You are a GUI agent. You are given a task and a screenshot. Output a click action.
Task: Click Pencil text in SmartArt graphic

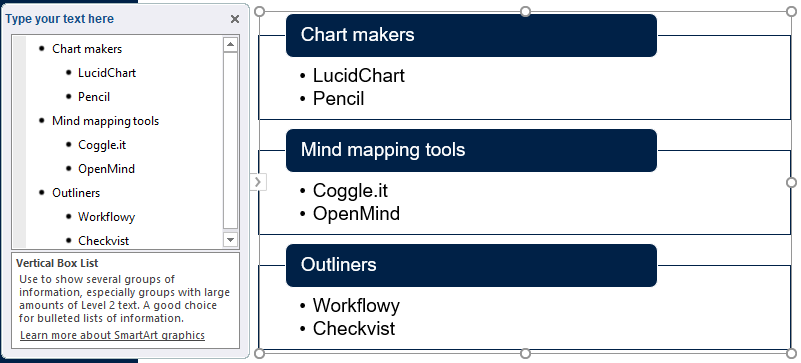(x=339, y=99)
